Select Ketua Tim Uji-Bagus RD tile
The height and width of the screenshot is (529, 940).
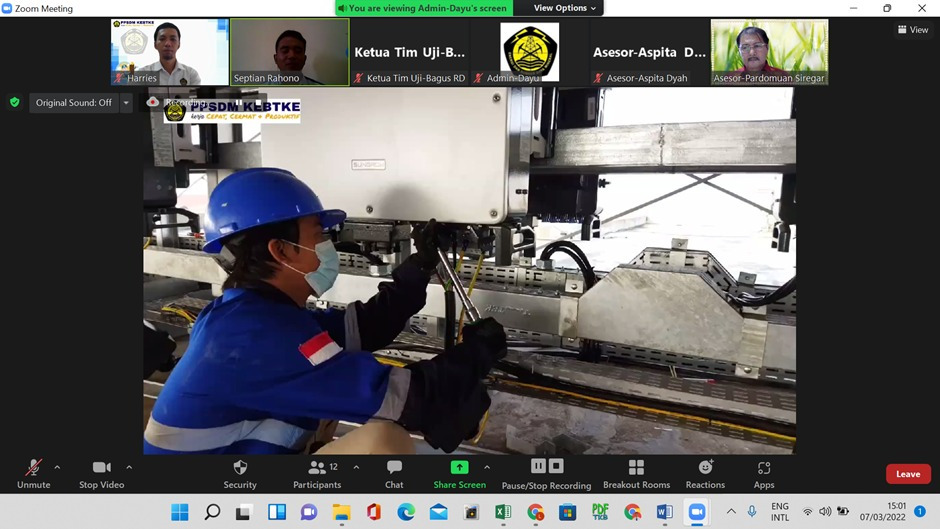(409, 52)
